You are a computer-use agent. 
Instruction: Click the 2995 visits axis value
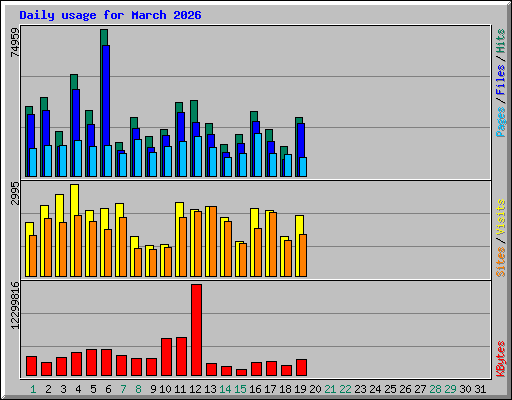[x=15, y=193]
